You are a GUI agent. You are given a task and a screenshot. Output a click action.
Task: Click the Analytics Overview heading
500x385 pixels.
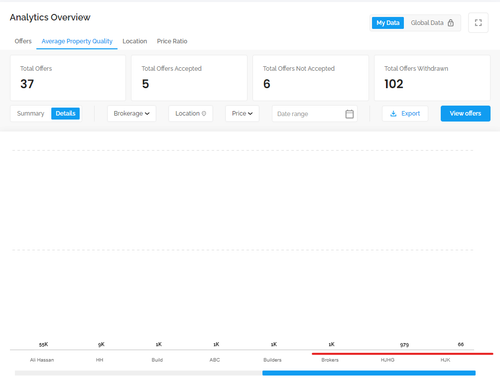pos(50,17)
